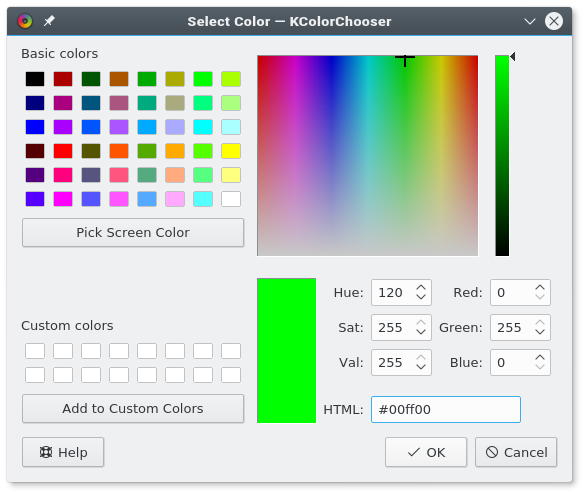Select the dark purple swatch in fifth row
This screenshot has height=495, width=585.
point(35,175)
